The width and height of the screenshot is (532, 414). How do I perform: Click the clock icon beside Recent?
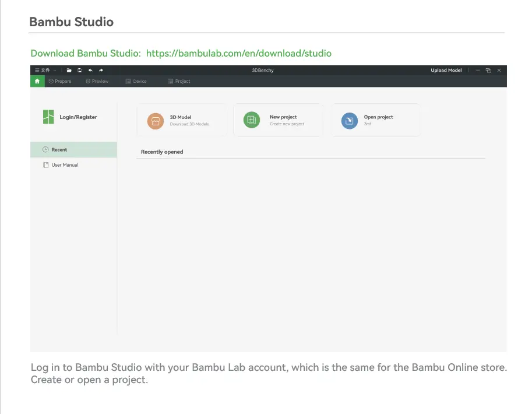click(45, 149)
